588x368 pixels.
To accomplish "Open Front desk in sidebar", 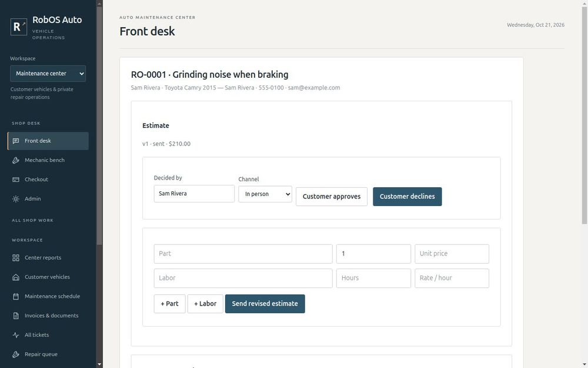I will click(x=48, y=141).
